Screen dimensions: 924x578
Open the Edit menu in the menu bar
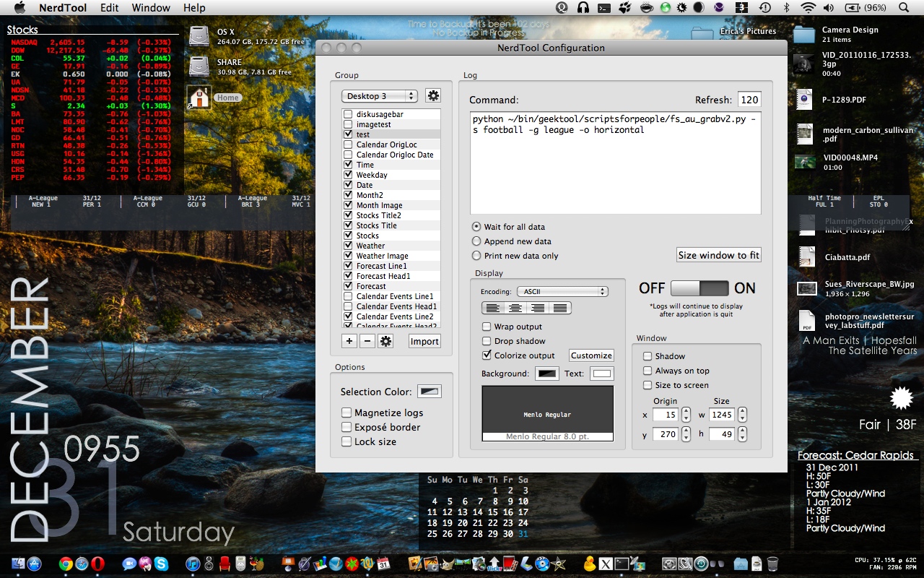(110, 8)
